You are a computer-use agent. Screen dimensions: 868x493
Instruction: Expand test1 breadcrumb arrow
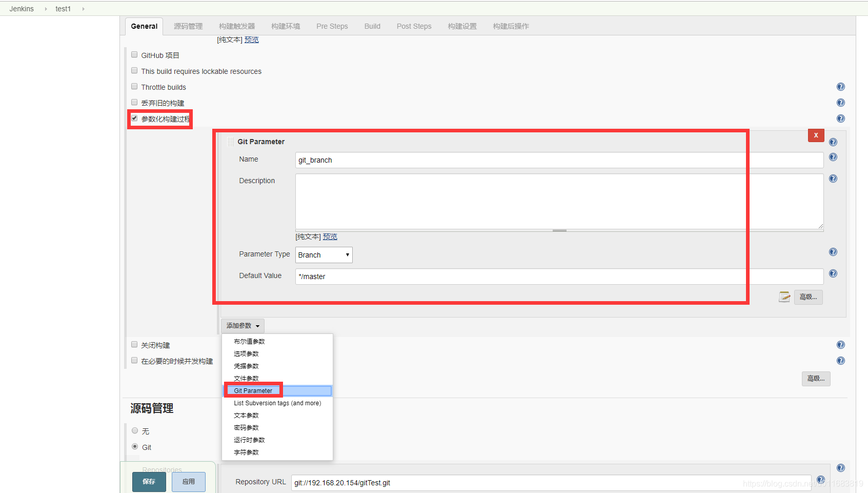point(83,9)
